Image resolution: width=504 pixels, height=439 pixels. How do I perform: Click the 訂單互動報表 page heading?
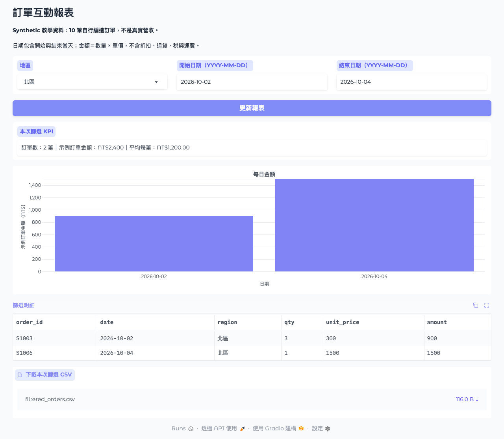[x=43, y=13]
